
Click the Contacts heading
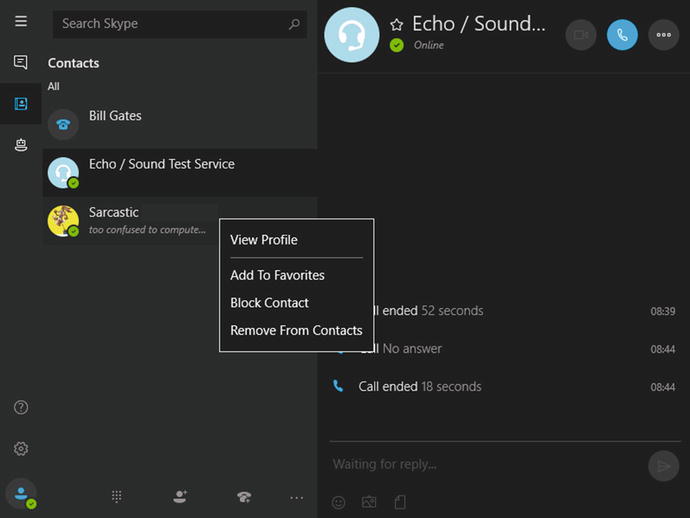[x=73, y=63]
